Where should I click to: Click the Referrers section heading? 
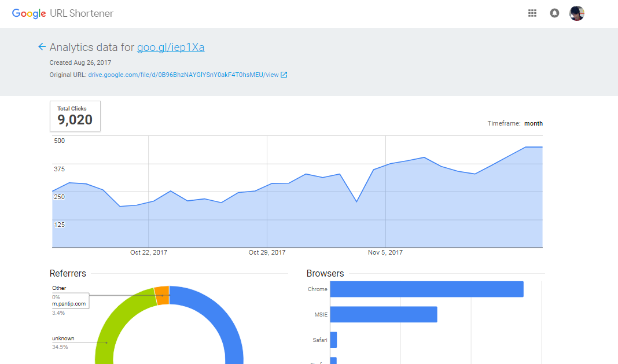pos(68,273)
